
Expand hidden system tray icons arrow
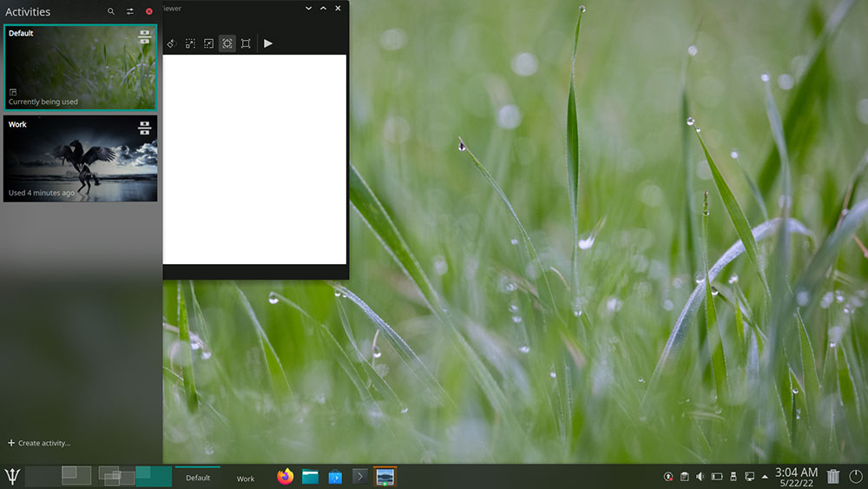765,476
